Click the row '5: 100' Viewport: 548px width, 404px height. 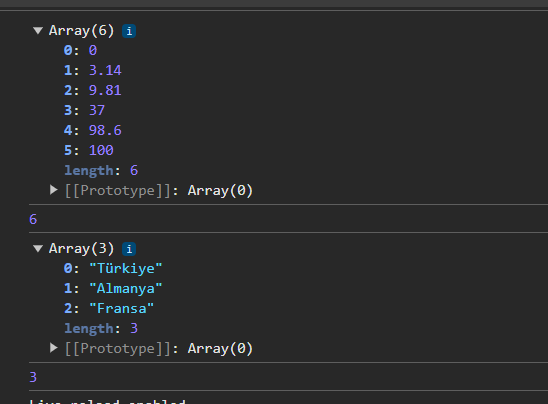[89, 150]
